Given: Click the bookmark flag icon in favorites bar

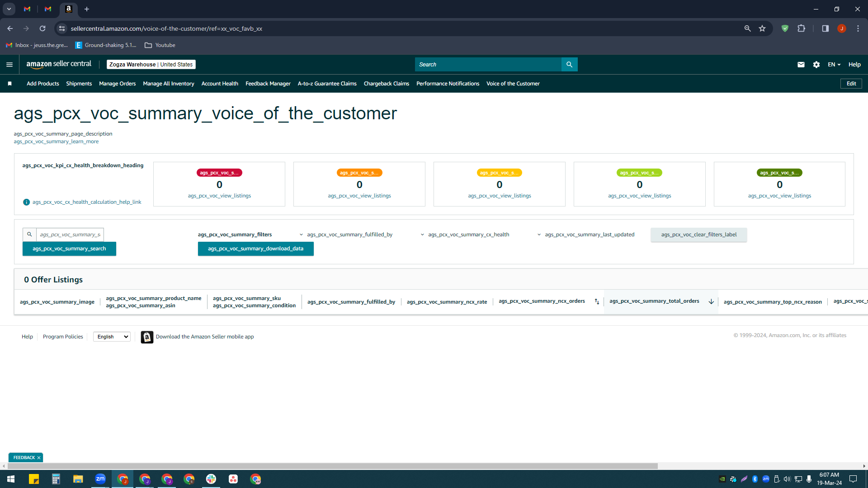Looking at the screenshot, I should [x=9, y=84].
